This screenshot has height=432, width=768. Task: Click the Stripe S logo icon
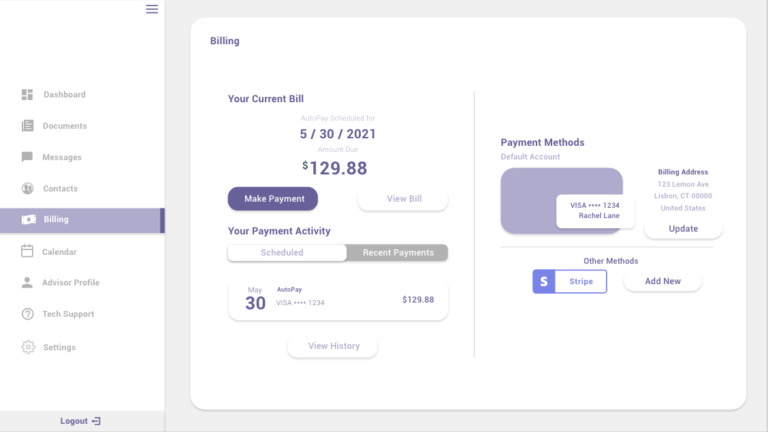tap(543, 282)
